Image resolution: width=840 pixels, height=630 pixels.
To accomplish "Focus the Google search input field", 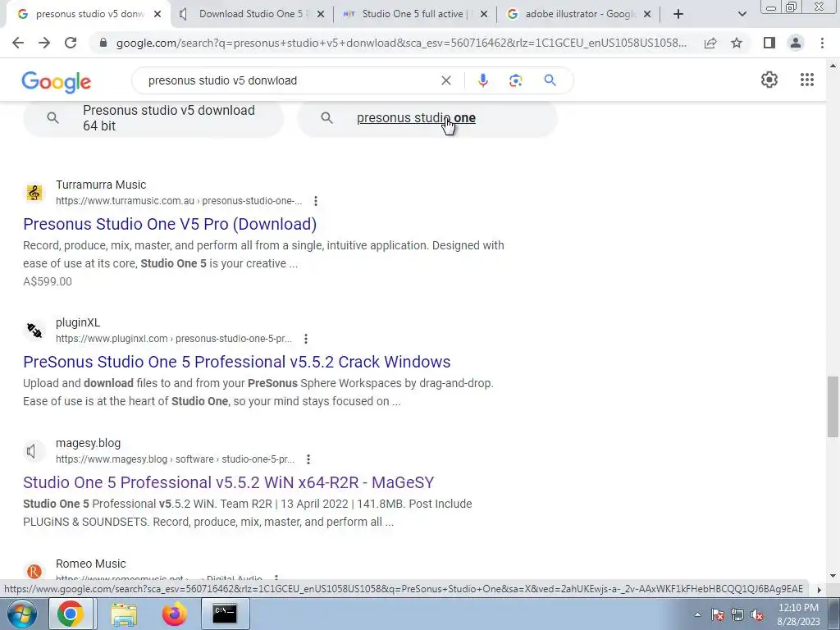I will click(290, 80).
